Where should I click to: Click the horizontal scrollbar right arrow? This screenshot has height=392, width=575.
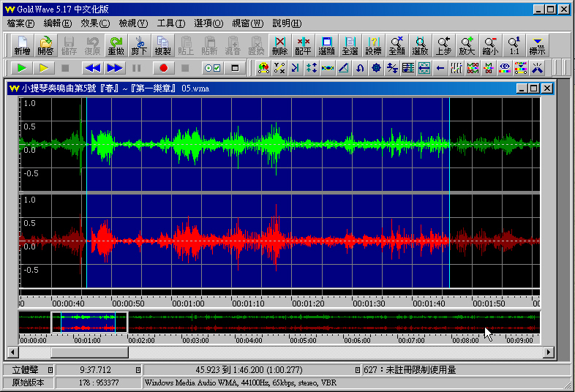point(548,353)
